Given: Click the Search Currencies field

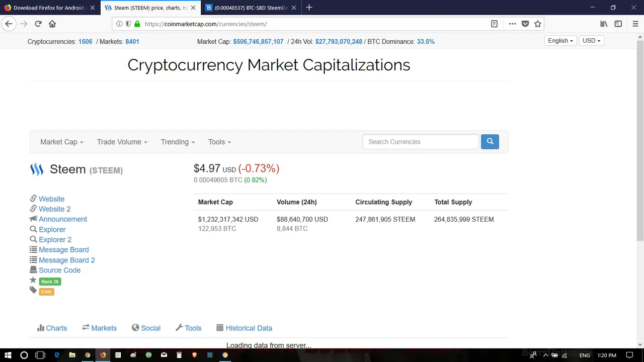Looking at the screenshot, I should (x=421, y=142).
